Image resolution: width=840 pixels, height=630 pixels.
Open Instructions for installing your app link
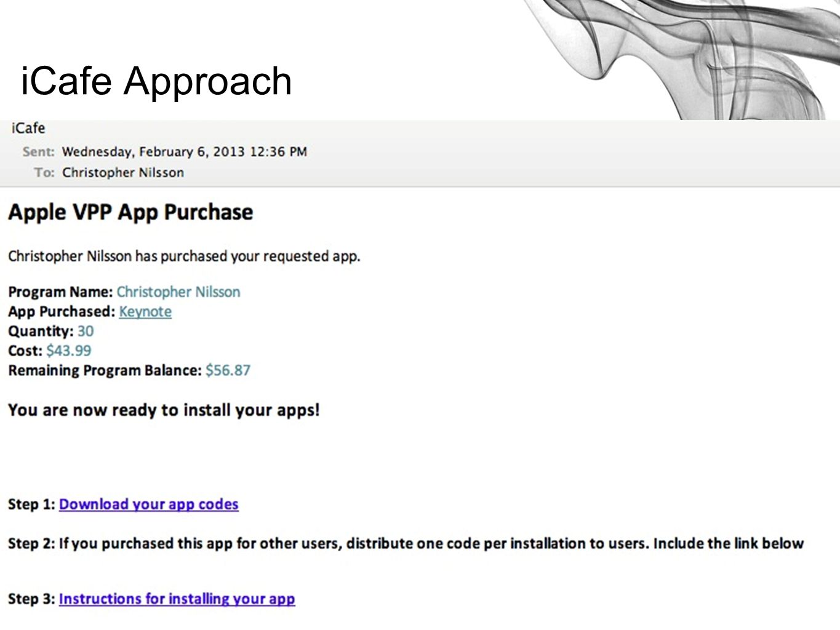point(177,599)
